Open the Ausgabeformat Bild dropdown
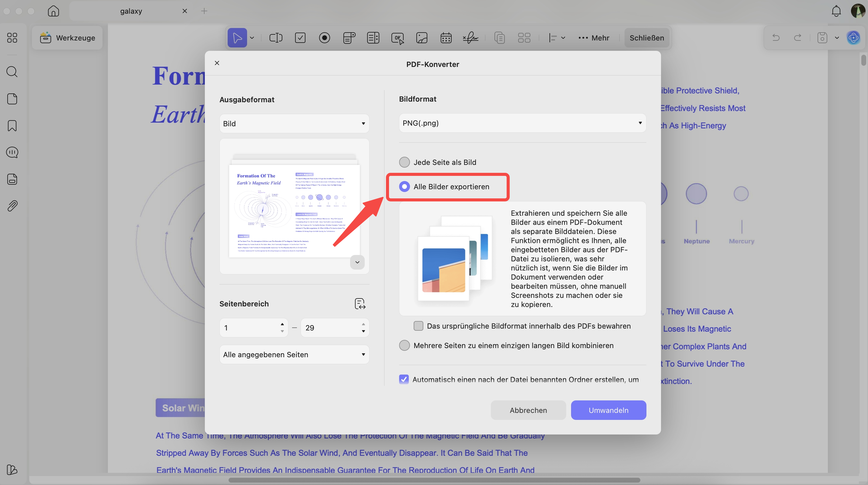 [x=294, y=123]
